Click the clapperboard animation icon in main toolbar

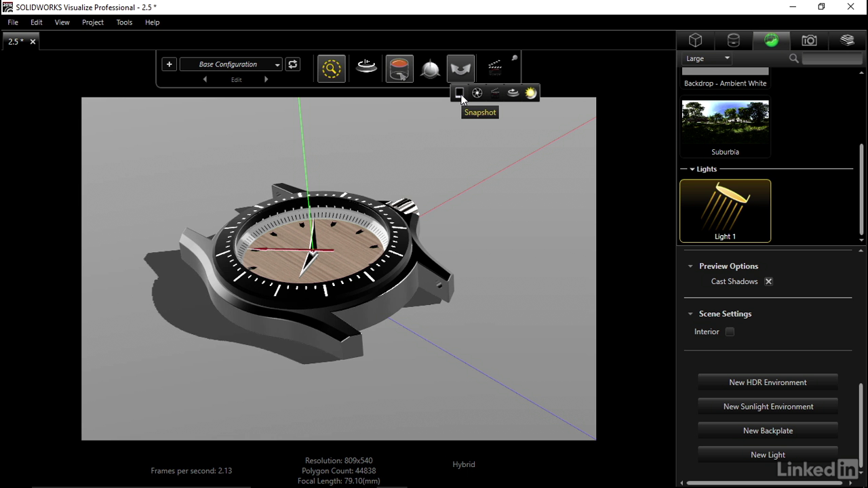[x=495, y=68]
